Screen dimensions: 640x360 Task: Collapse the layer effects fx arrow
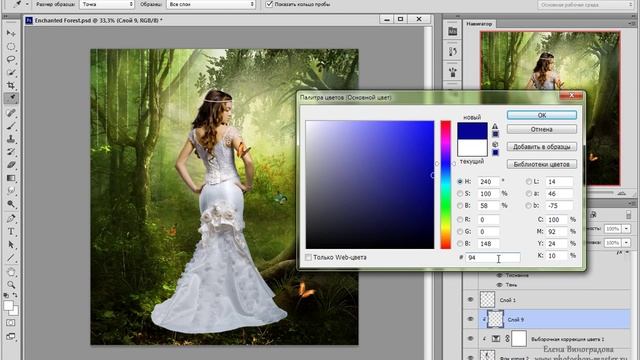click(x=627, y=253)
